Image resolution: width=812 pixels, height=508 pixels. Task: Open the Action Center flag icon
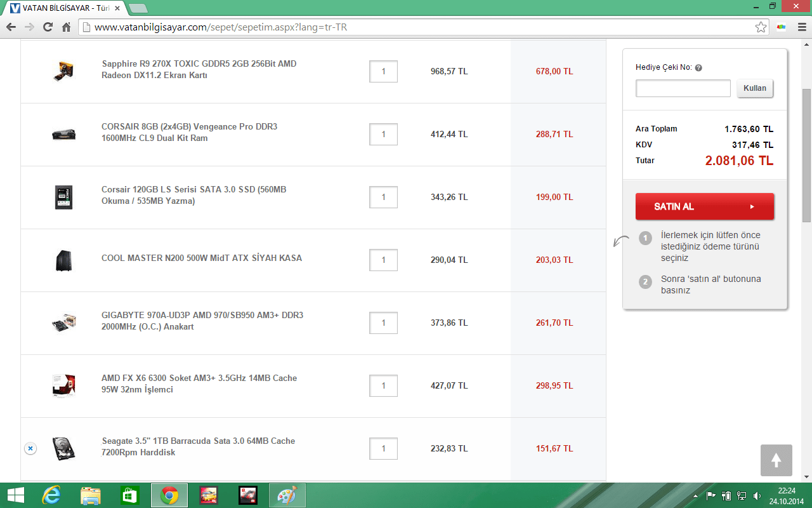(x=711, y=495)
